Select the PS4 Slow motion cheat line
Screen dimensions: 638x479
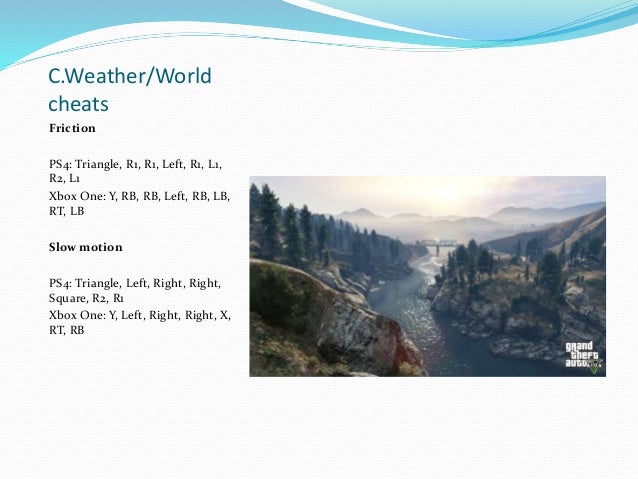coord(135,290)
